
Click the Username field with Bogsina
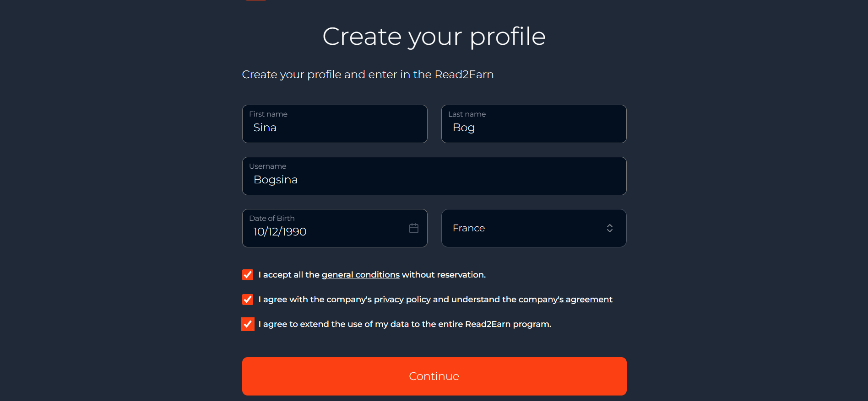click(x=434, y=180)
